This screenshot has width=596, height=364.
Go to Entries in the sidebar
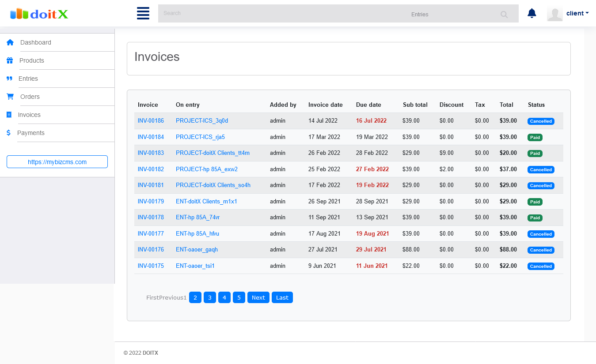(x=28, y=79)
